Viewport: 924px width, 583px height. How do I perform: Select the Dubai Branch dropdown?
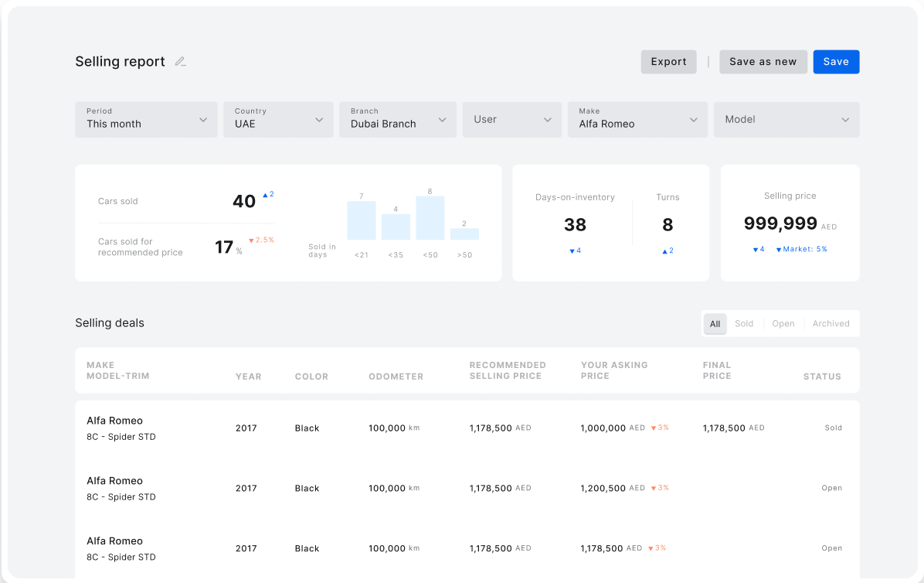[x=397, y=120]
